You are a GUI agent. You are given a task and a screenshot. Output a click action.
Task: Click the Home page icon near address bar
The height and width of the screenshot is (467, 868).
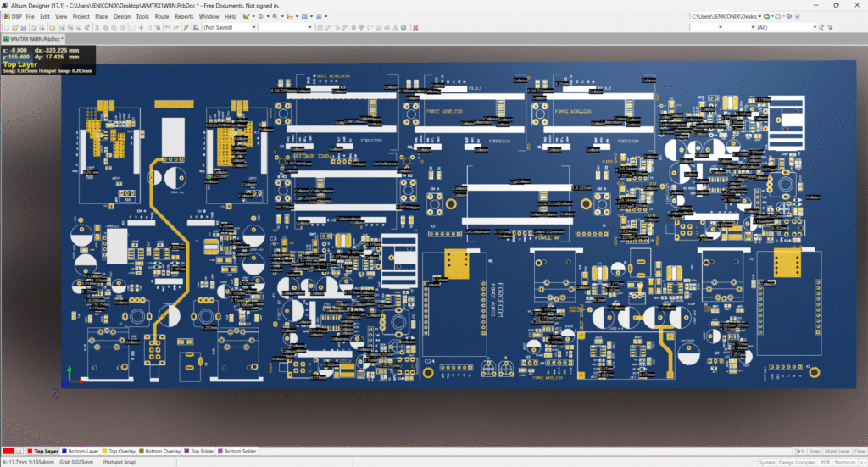pos(787,16)
